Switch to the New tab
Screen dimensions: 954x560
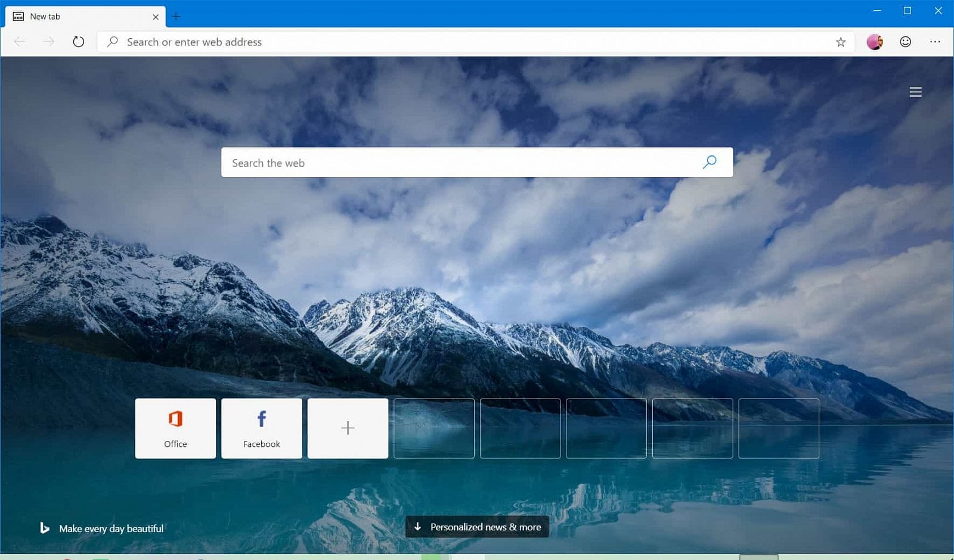coord(83,16)
